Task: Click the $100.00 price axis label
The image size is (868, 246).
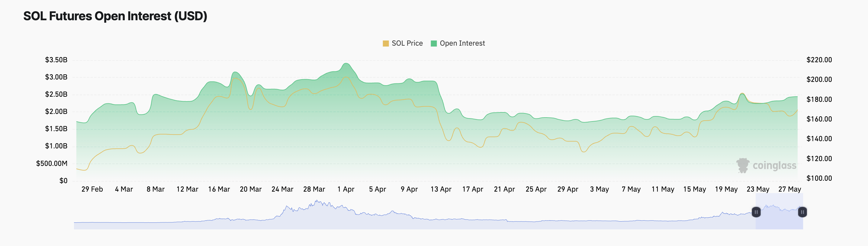Action: point(819,178)
